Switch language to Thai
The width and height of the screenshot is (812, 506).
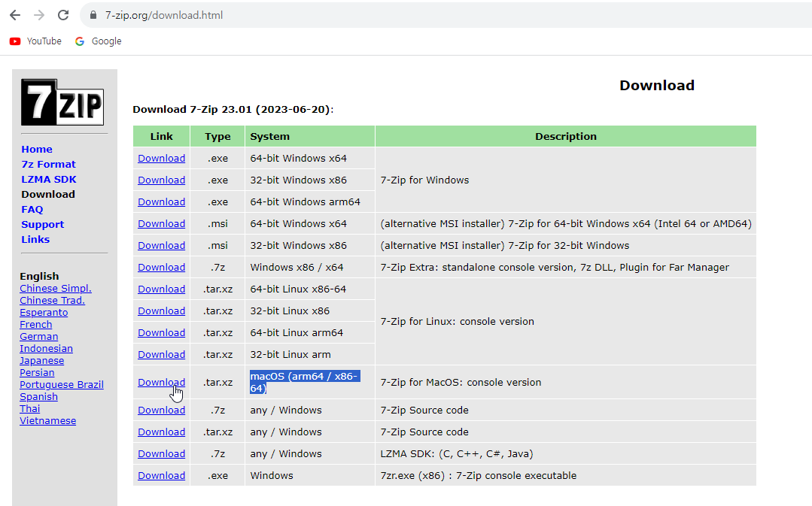tap(29, 409)
